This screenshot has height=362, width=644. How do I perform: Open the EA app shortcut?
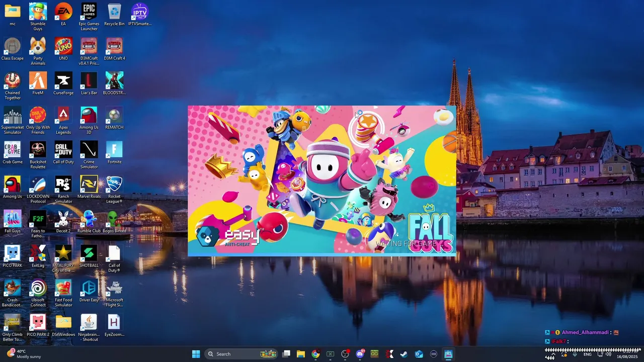tap(63, 14)
